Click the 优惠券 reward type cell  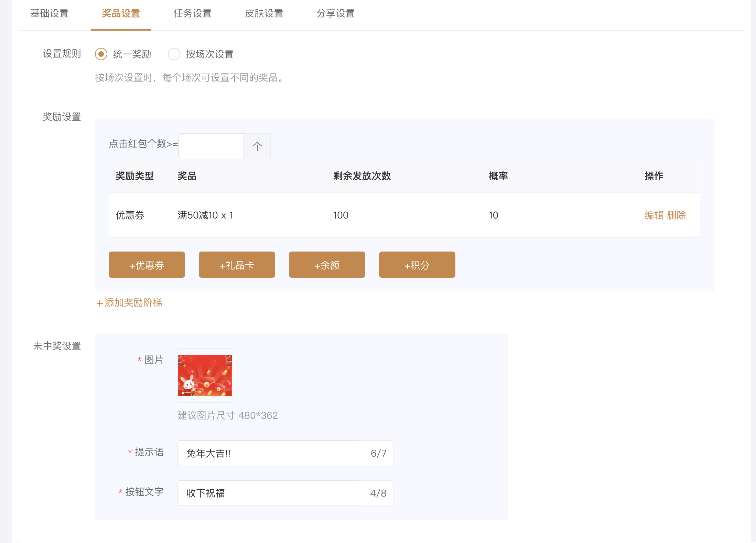coord(130,215)
